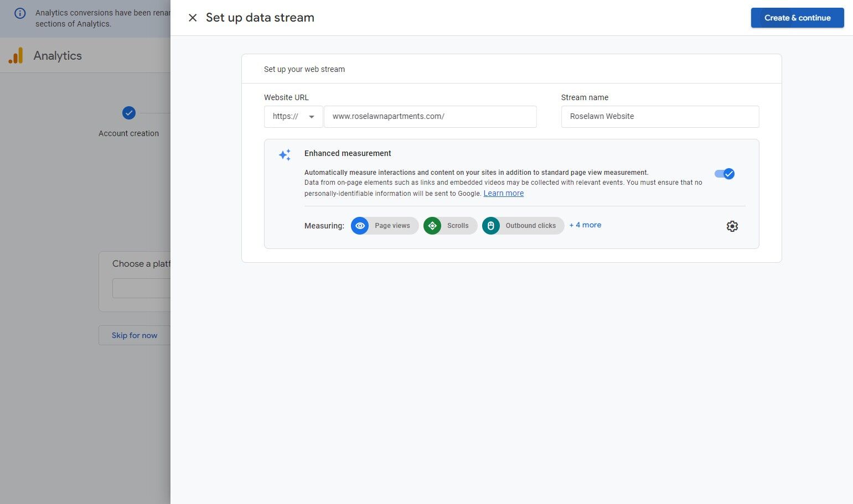The width and height of the screenshot is (853, 504).
Task: Click the Skip for now button
Action: click(135, 335)
